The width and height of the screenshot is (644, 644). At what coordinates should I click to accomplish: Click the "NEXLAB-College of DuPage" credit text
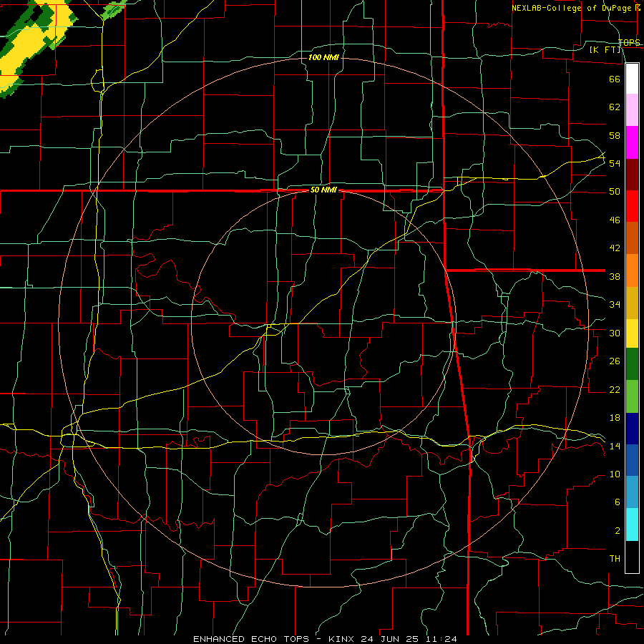click(x=573, y=8)
